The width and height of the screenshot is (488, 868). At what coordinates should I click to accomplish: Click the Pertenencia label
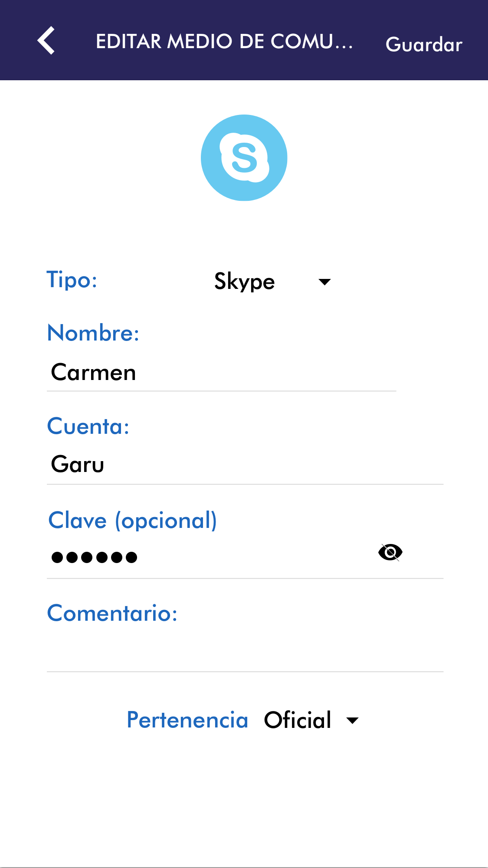(x=187, y=720)
